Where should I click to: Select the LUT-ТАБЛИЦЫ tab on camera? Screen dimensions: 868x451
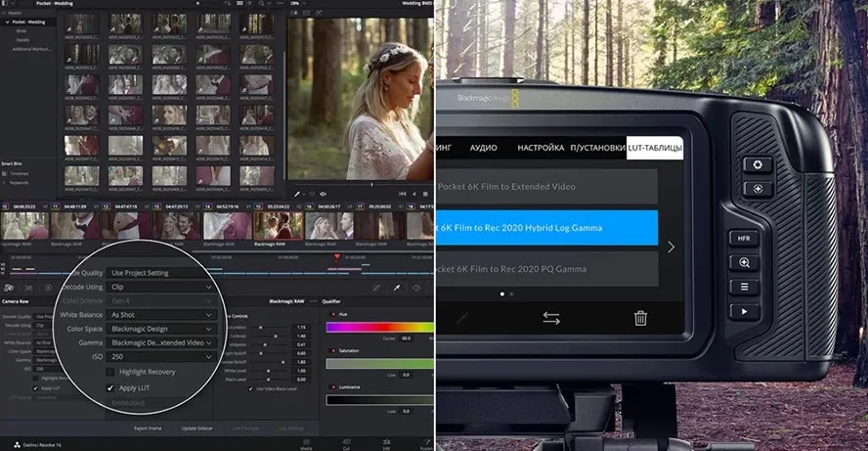[x=655, y=148]
